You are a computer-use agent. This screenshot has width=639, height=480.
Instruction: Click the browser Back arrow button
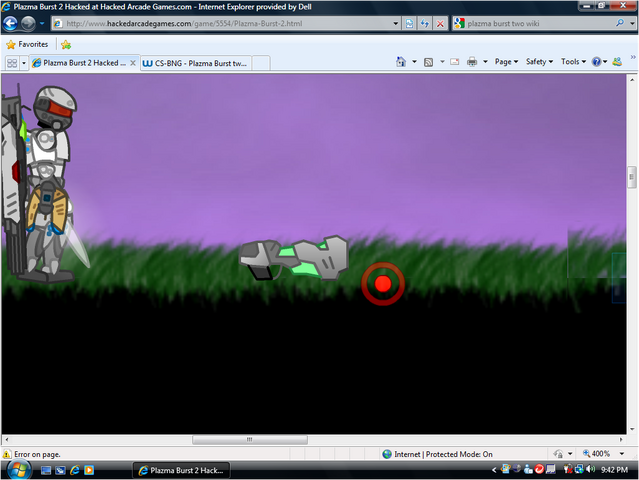[10, 23]
